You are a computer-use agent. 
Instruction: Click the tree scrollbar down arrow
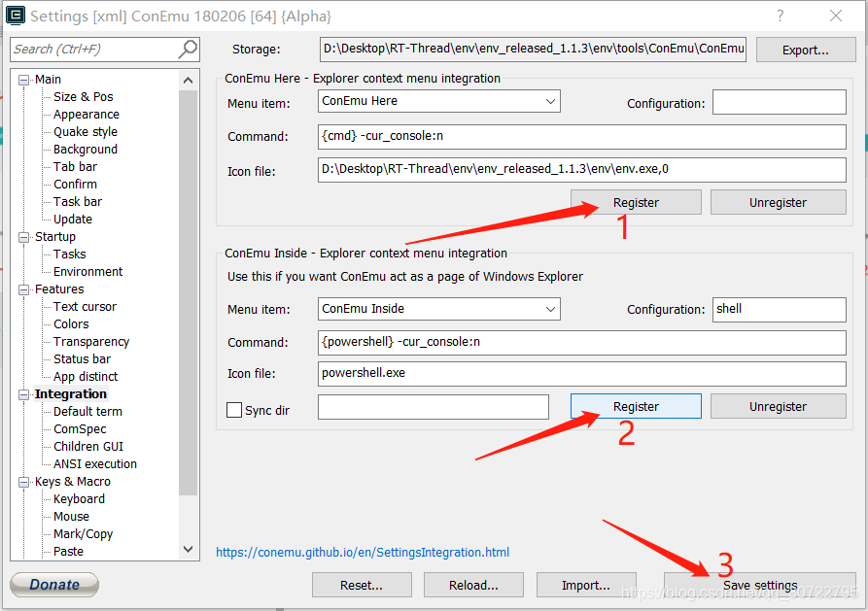[x=189, y=550]
